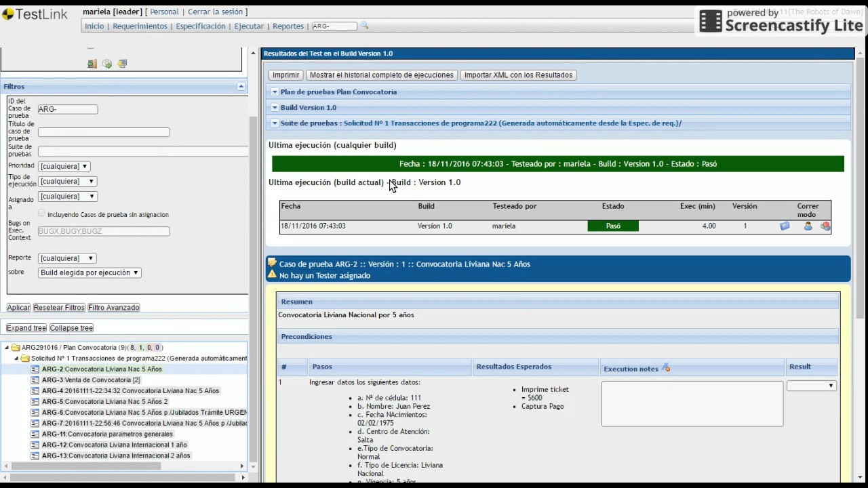This screenshot has width=868, height=488.
Task: Collapse the Solicitud Nº 1 Transacciones tree node
Action: pos(16,359)
